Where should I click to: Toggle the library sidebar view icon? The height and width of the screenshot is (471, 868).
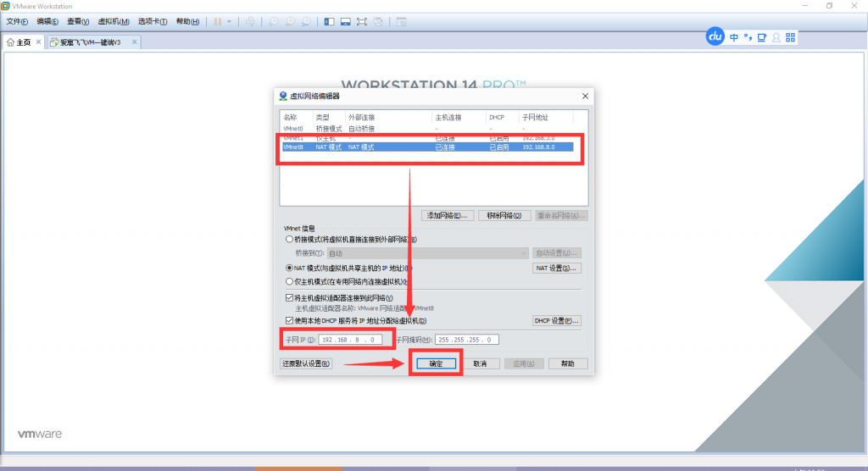pyautogui.click(x=330, y=21)
